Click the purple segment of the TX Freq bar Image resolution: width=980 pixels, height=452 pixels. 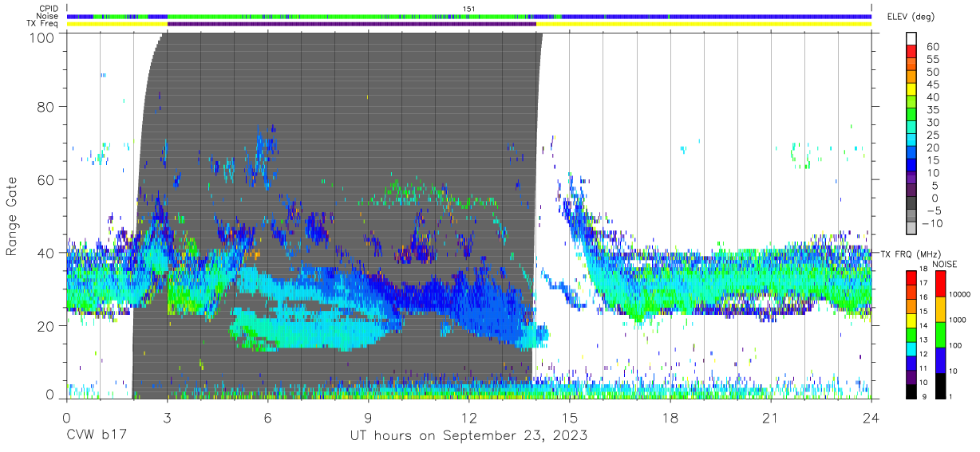pyautogui.click(x=351, y=24)
